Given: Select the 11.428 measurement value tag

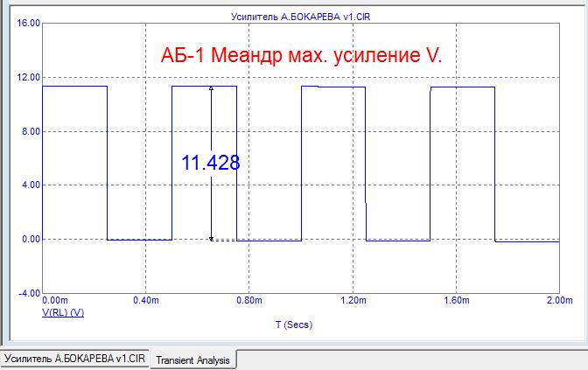Looking at the screenshot, I should coord(210,163).
